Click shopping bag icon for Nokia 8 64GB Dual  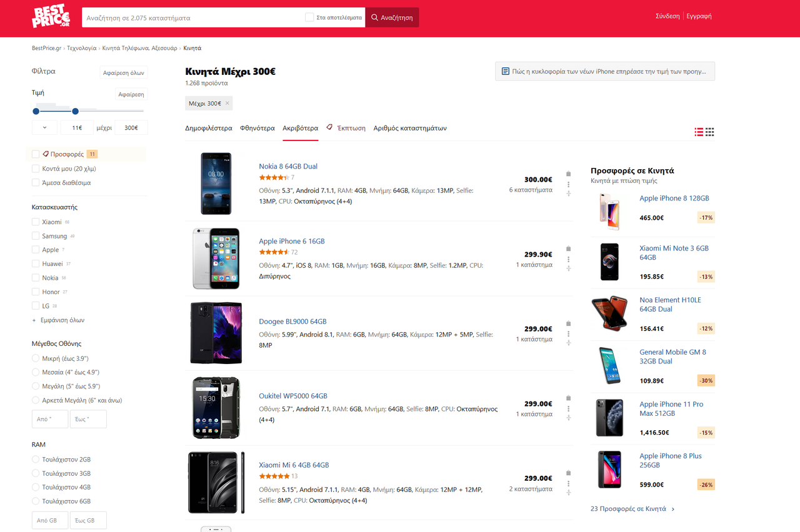click(x=568, y=174)
